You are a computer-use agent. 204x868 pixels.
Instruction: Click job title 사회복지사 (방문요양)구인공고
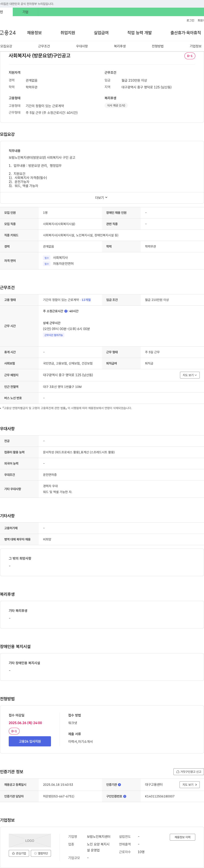coord(39,56)
